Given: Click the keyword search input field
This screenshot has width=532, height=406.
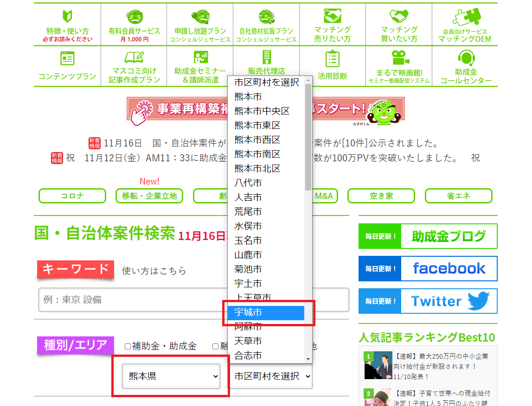Looking at the screenshot, I should (193, 300).
